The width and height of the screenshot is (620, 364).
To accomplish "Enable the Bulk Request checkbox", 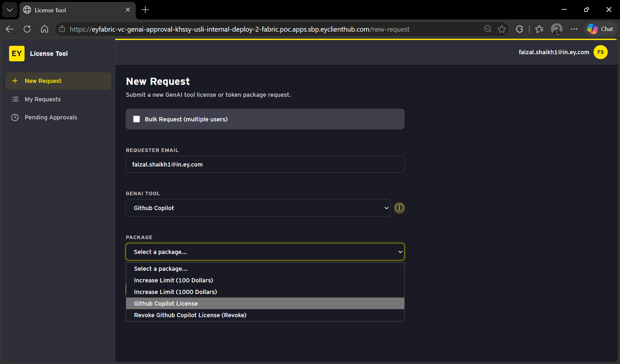I will point(137,119).
